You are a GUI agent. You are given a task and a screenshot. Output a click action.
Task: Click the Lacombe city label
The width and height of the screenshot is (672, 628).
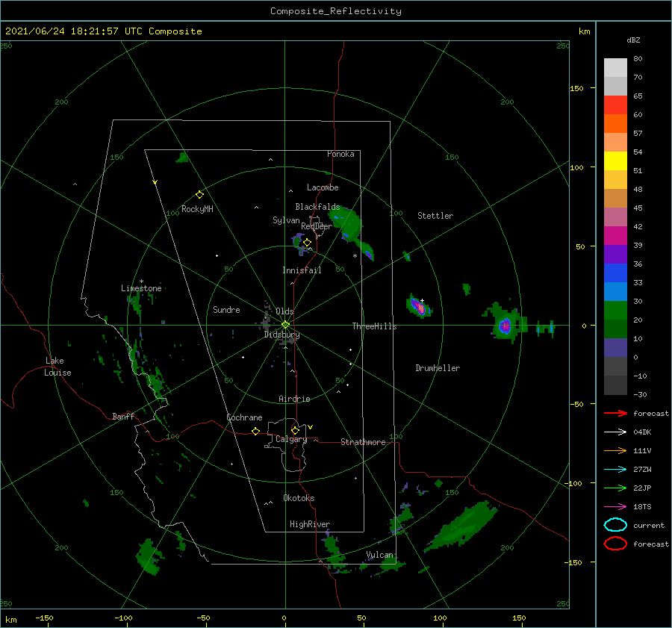click(323, 187)
